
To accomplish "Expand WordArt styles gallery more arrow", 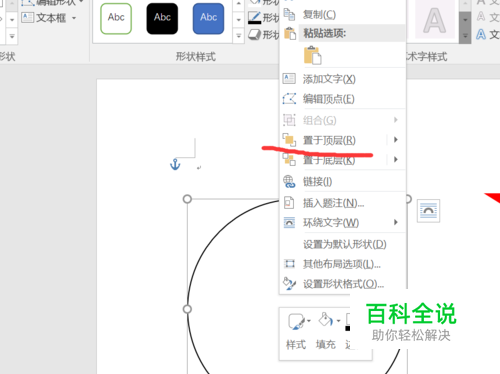I will point(465,36).
